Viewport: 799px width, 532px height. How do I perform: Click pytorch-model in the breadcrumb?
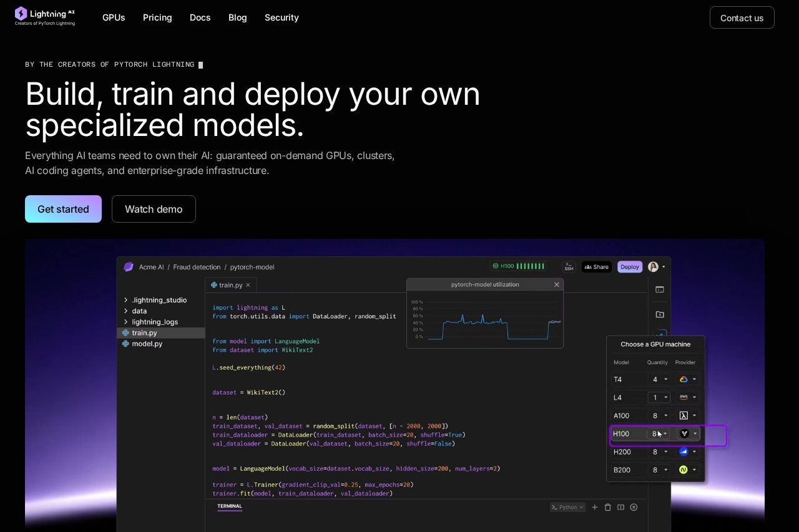[x=252, y=267]
